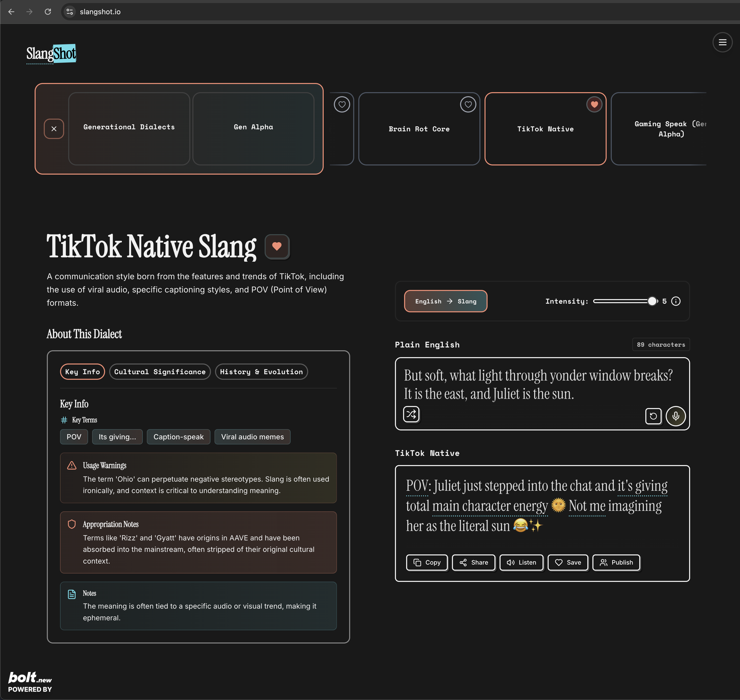Toggle English to Slang direction
This screenshot has width=740, height=700.
[x=445, y=301]
